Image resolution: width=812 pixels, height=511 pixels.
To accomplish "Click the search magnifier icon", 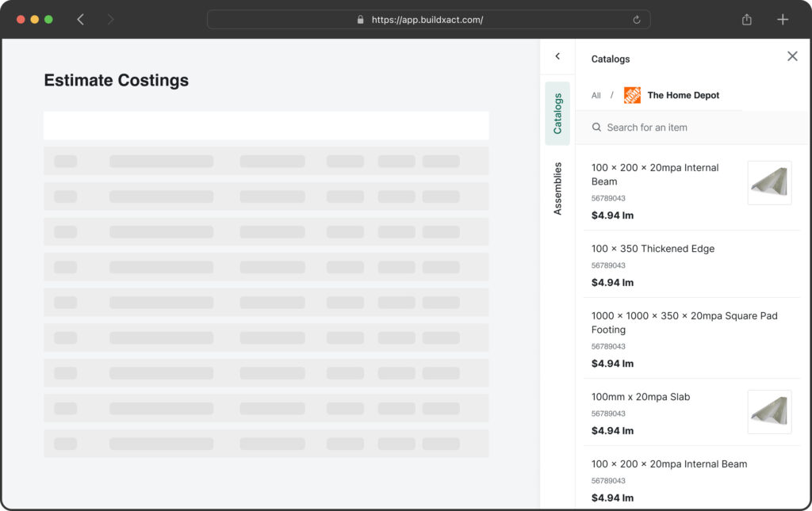I will [x=596, y=128].
